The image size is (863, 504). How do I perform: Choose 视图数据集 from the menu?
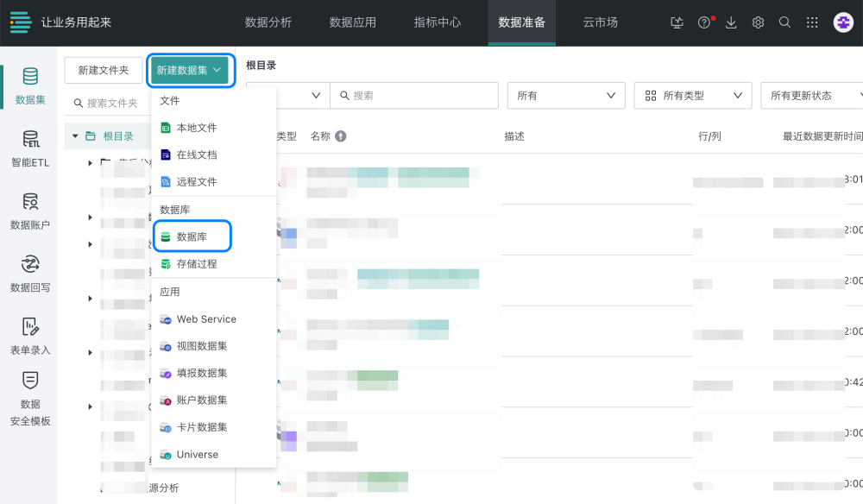click(x=213, y=346)
